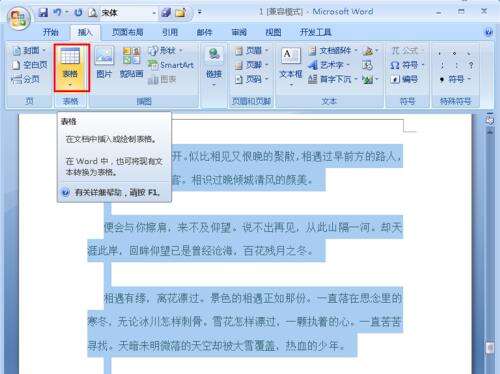Select the 插入 ribbon tab

(85, 32)
